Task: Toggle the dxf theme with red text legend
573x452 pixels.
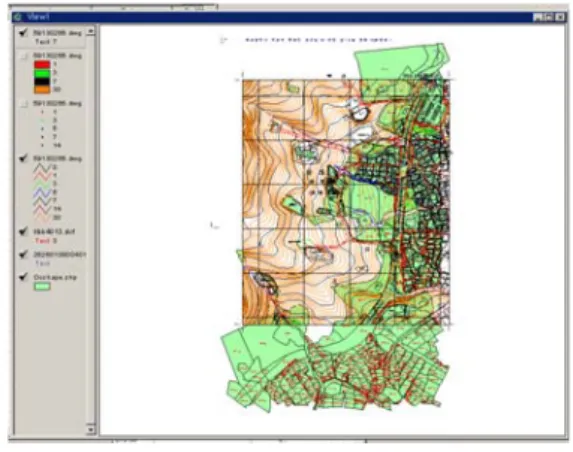Action: [x=24, y=231]
